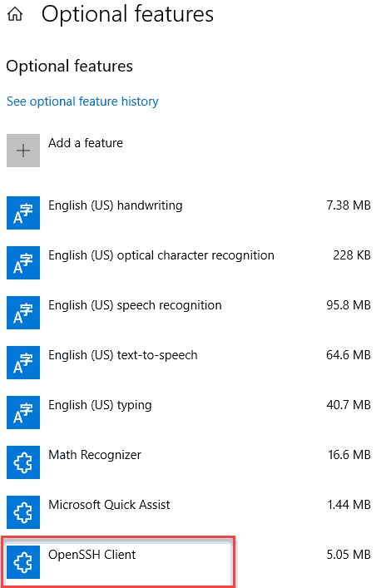Select Math Recognizer feature name

(x=95, y=455)
